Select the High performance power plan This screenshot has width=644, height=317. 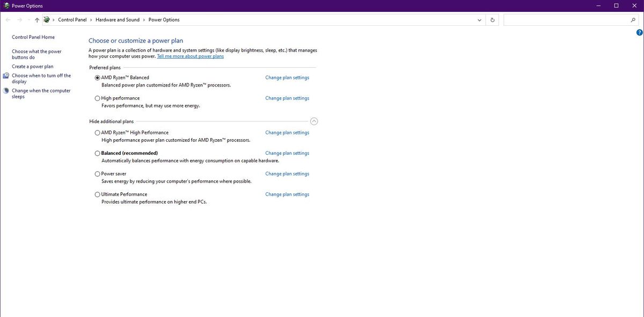(97, 98)
